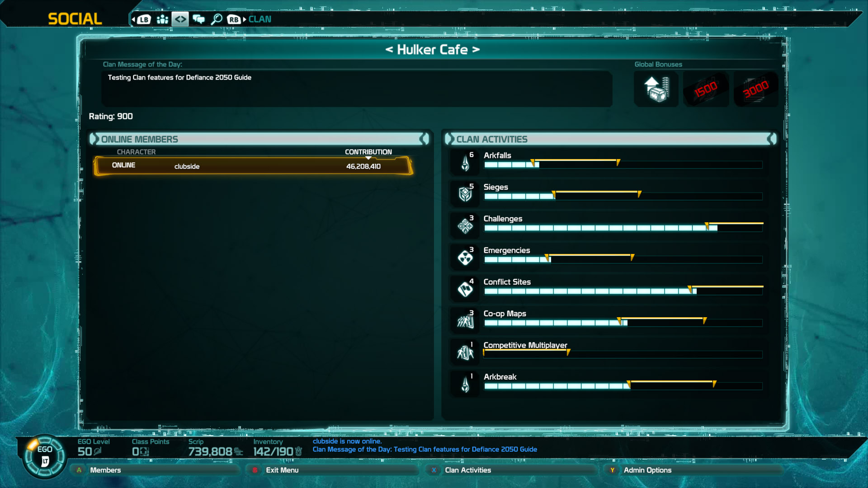
Task: Click the Arkfalls activity label
Action: (x=497, y=155)
